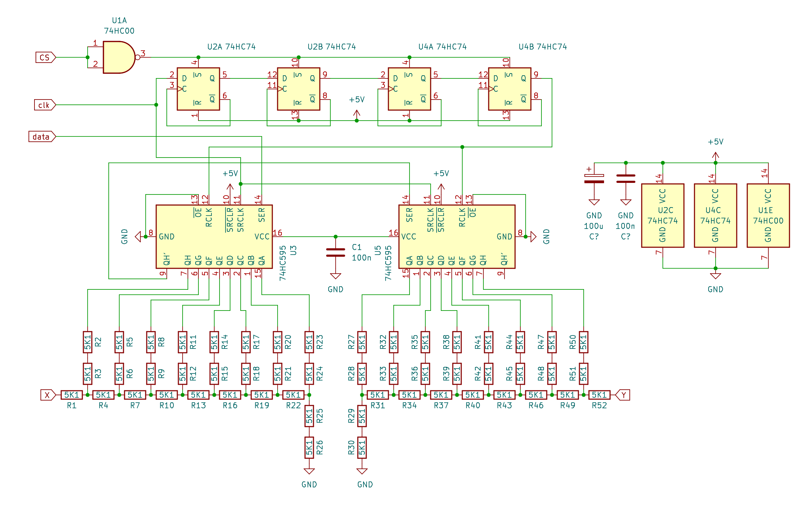Click the U1E 74HC00 power unit
The width and height of the screenshot is (812, 505).
[x=768, y=216]
